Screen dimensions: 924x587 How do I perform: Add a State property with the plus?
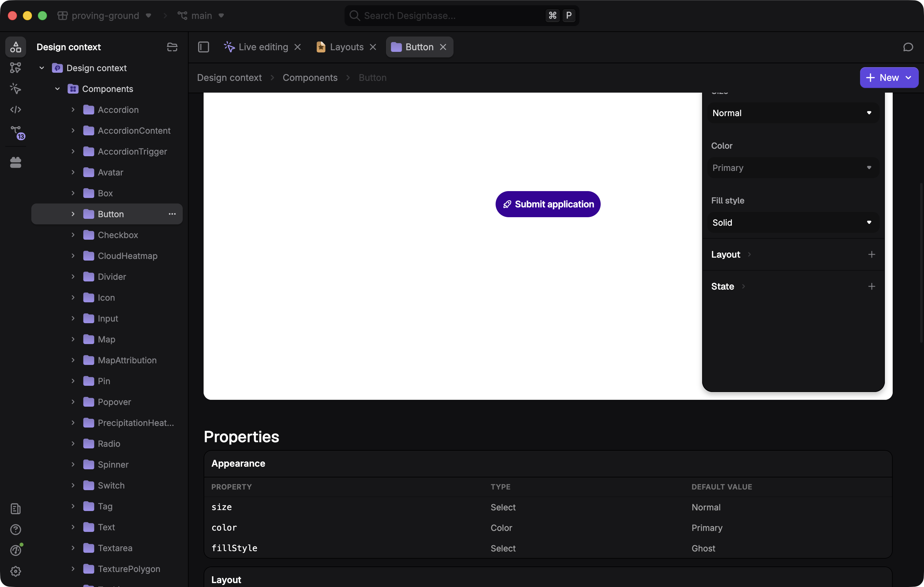[x=871, y=286]
